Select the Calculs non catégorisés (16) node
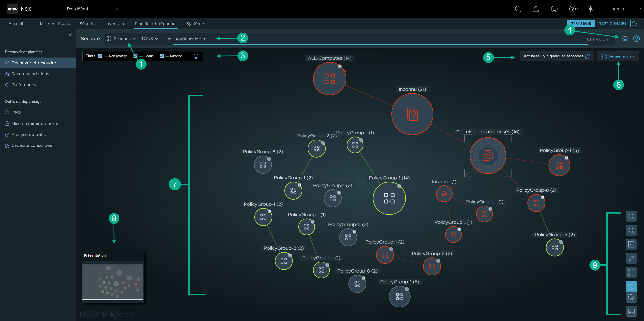Viewport: 644px width, 321px height. click(x=488, y=156)
